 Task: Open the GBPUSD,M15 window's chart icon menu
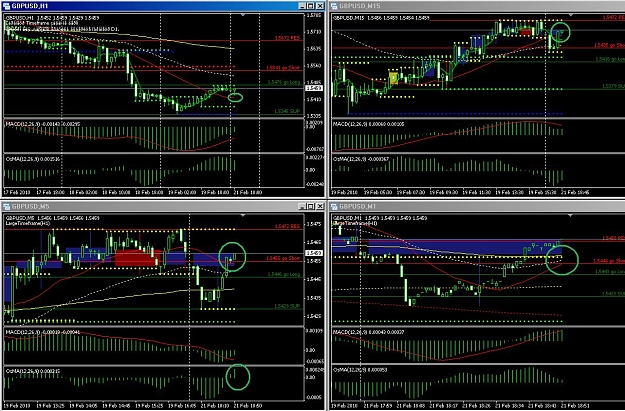coord(334,6)
